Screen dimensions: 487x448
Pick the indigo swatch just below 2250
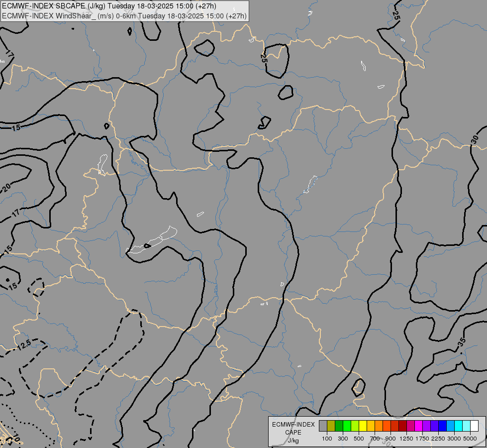click(434, 426)
